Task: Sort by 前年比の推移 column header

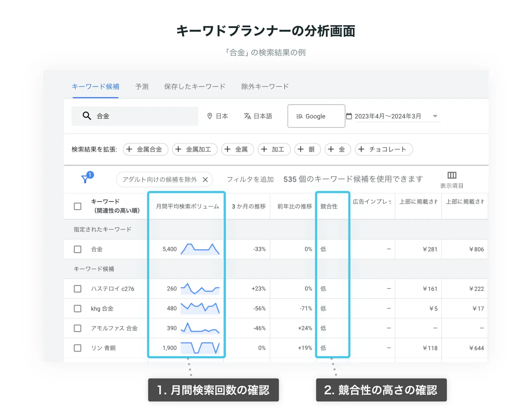Action: 295,206
